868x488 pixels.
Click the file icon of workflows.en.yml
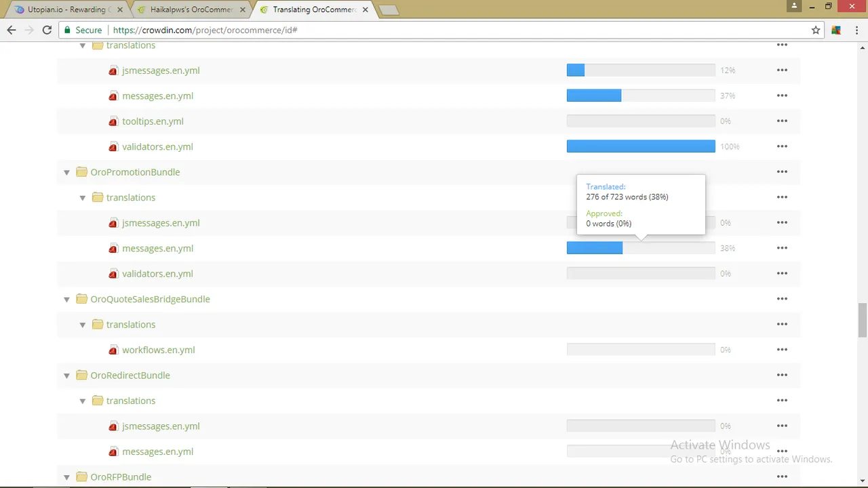click(x=113, y=350)
